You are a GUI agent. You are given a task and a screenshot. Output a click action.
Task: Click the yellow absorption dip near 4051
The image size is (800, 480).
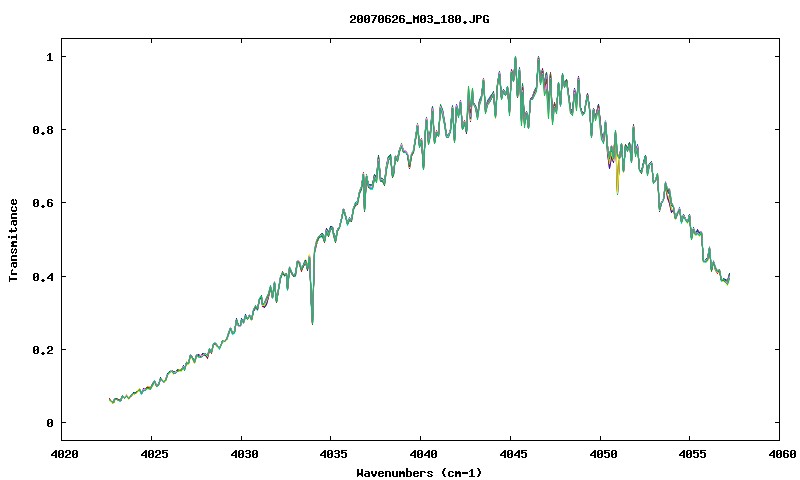point(617,175)
